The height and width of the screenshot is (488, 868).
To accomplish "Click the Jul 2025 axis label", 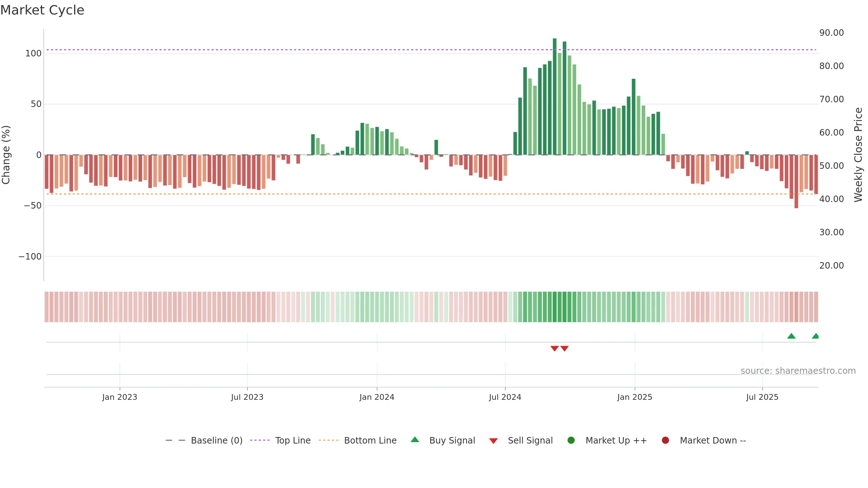I will tap(762, 397).
